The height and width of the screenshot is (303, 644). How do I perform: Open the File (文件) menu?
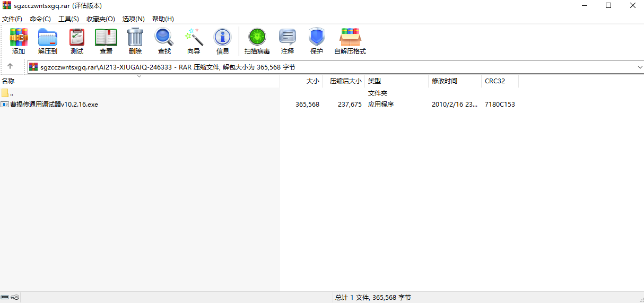[12, 19]
